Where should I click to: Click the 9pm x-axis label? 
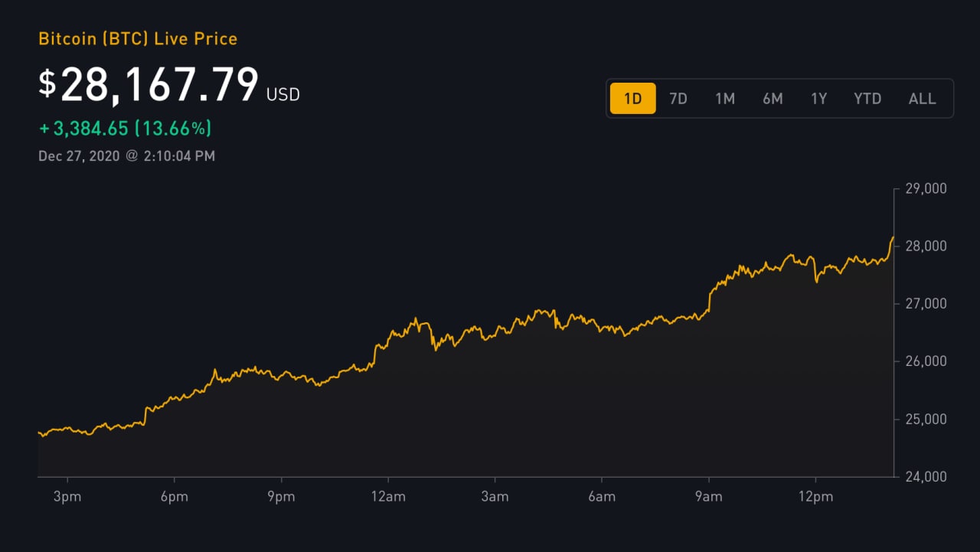pos(281,497)
